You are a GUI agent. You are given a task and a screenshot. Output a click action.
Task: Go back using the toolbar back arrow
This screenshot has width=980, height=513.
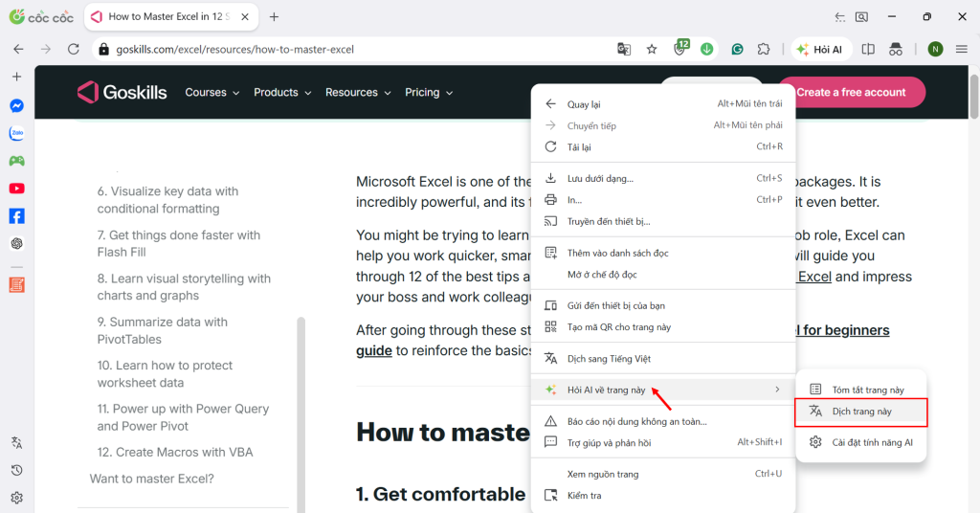pyautogui.click(x=19, y=50)
